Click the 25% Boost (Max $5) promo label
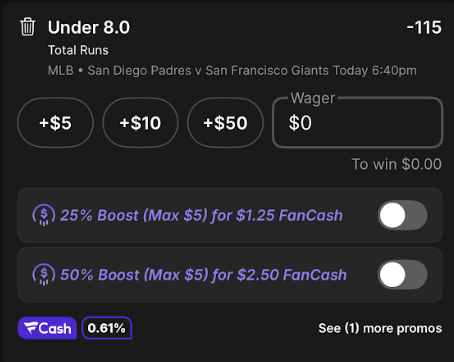 click(x=201, y=215)
